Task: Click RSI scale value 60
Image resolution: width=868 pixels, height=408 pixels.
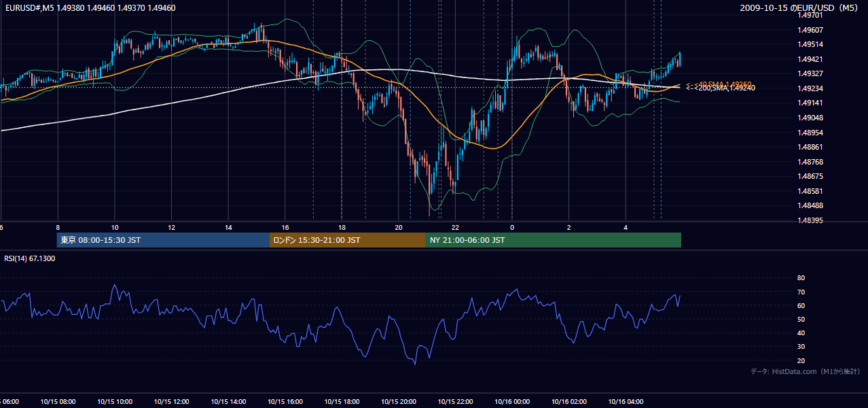Action: tap(801, 305)
